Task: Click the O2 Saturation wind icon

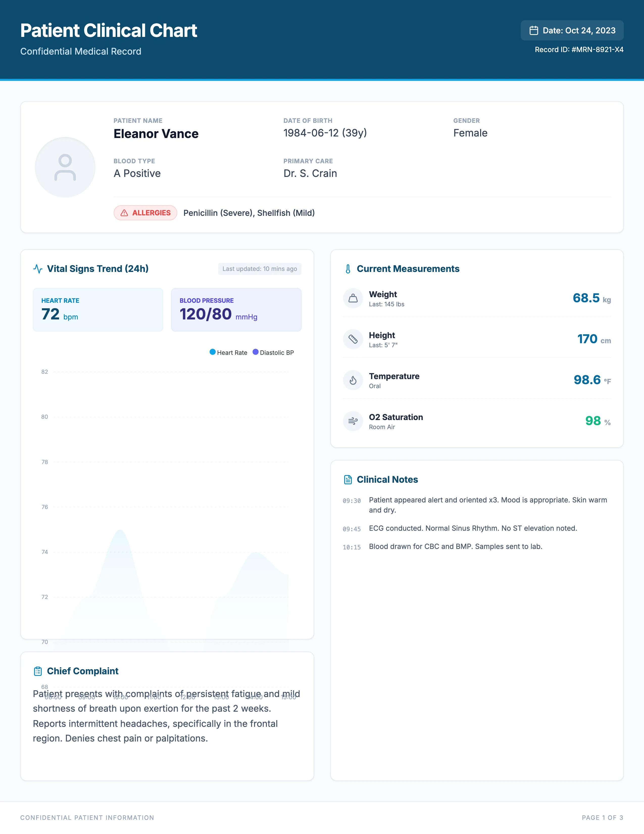Action: (353, 421)
